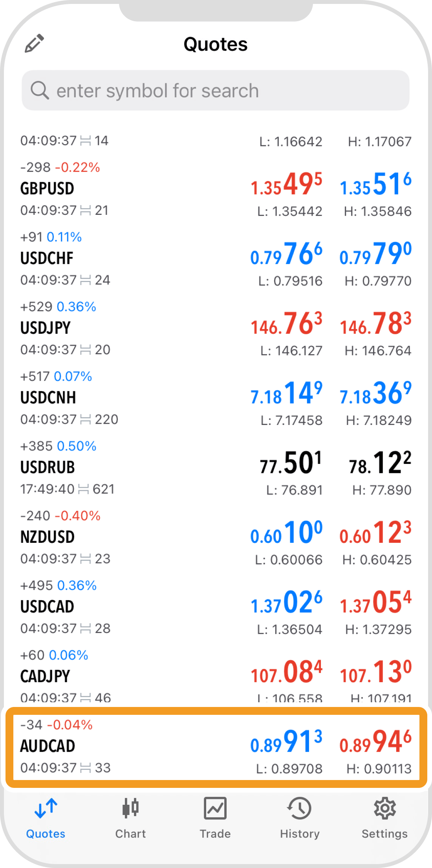Open the USDJPY quote row
This screenshot has height=868, width=432.
coord(216,328)
